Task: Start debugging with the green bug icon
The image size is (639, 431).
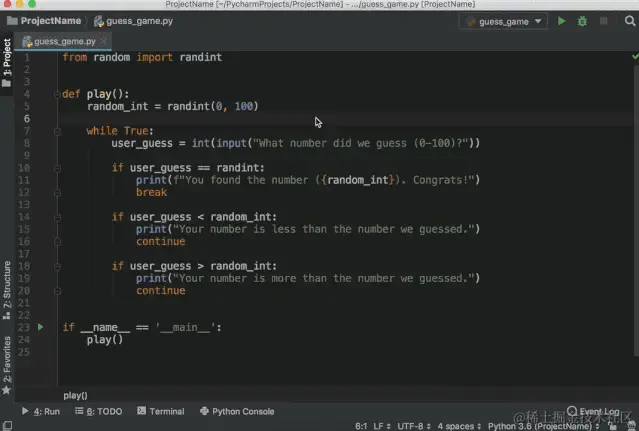Action: 582,21
